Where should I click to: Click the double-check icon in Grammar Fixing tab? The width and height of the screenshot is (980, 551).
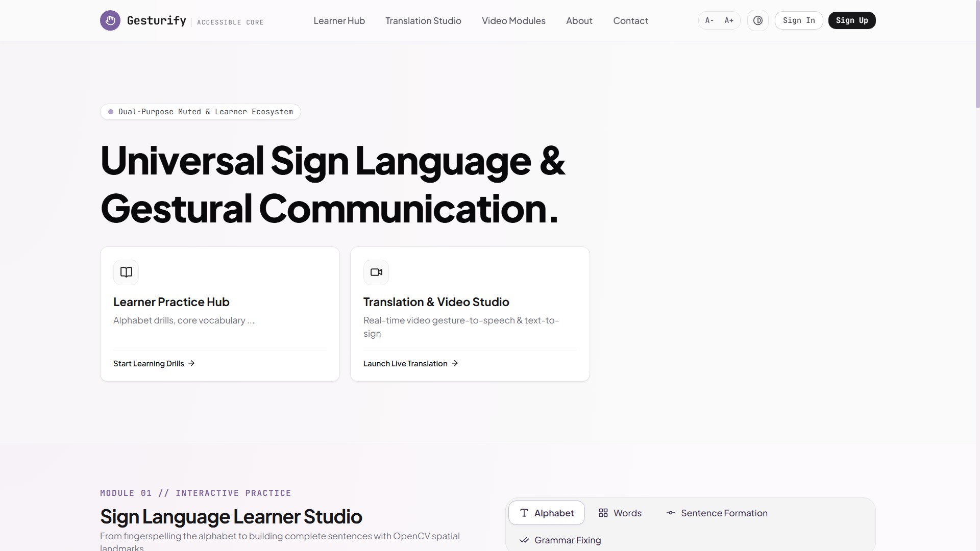524,540
